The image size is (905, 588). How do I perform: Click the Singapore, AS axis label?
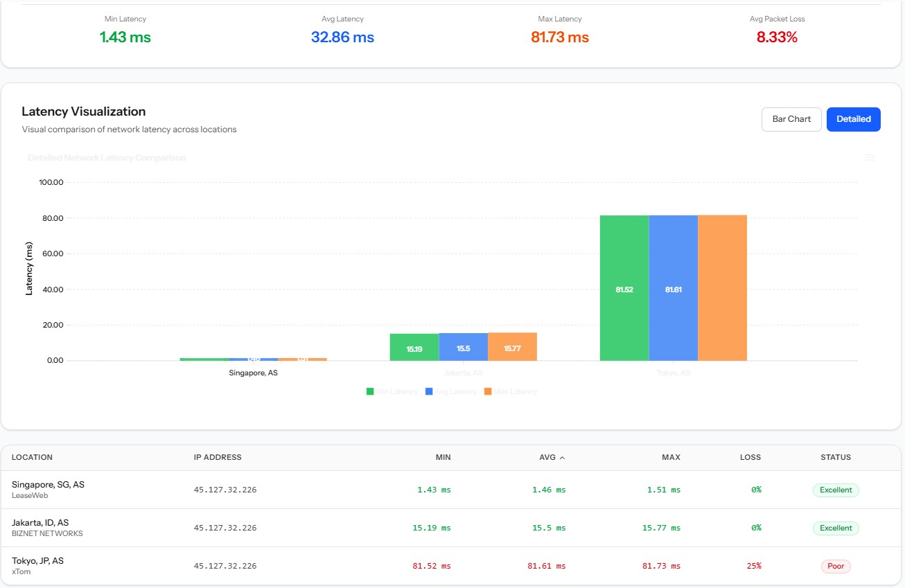pyautogui.click(x=253, y=373)
